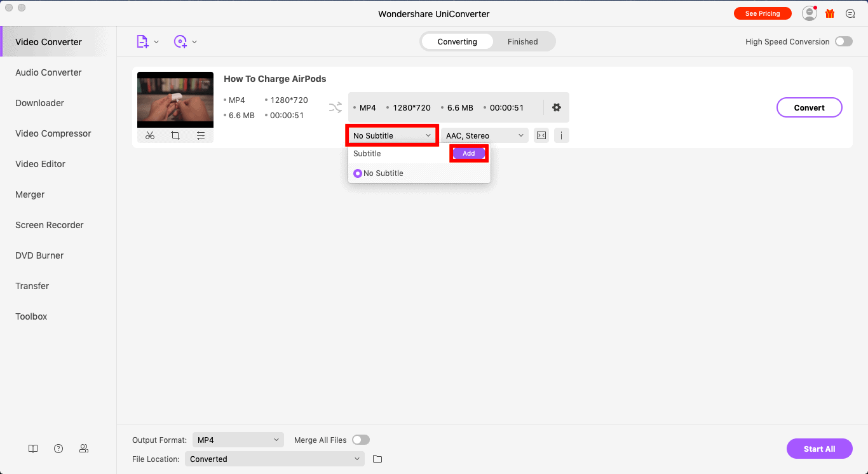Open the Add Files dropdown arrow
868x474 pixels.
pos(156,42)
